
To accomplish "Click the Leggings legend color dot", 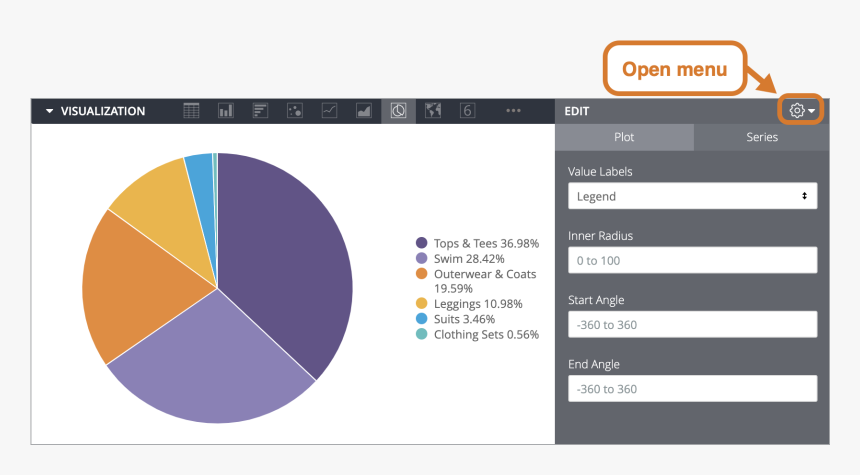I will (x=421, y=303).
